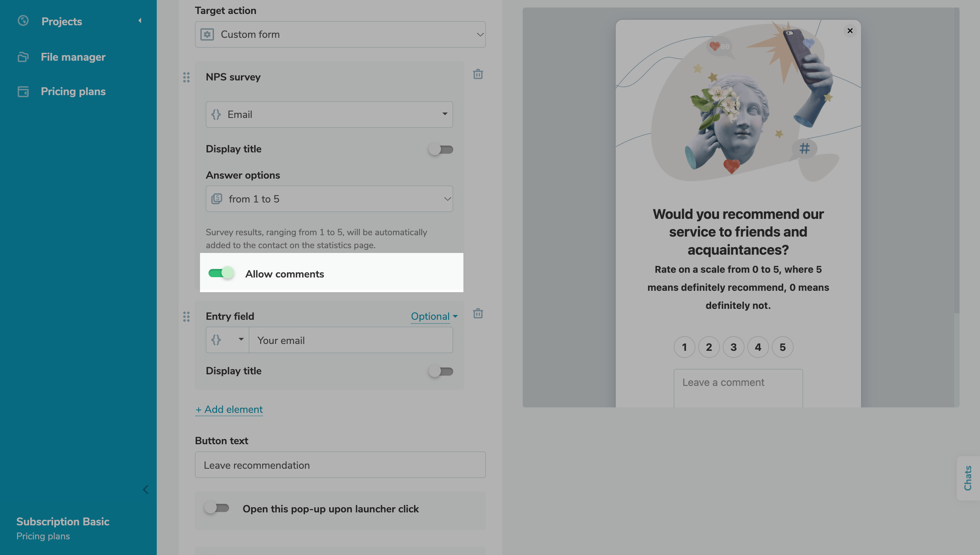Screen dimensions: 980x555
Task: Select rating 3 in the preview pop-up
Action: pos(733,347)
